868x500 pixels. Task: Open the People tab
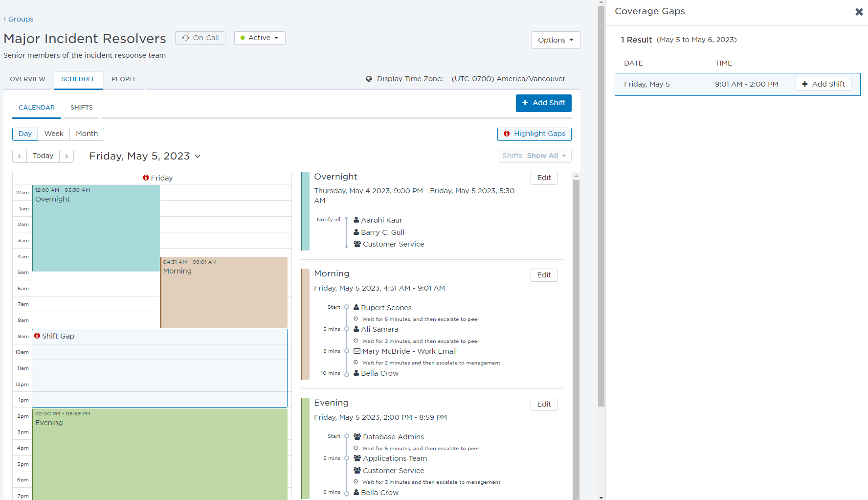124,79
